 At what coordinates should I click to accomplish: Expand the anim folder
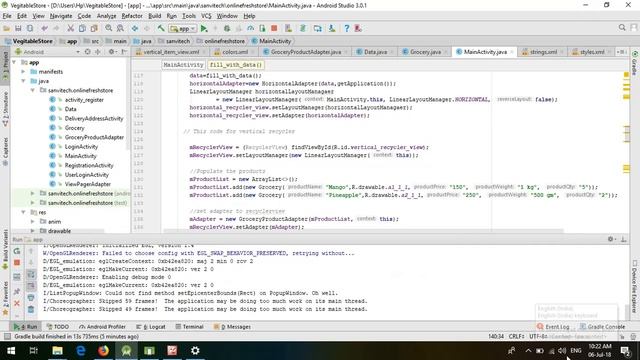(x=33, y=222)
